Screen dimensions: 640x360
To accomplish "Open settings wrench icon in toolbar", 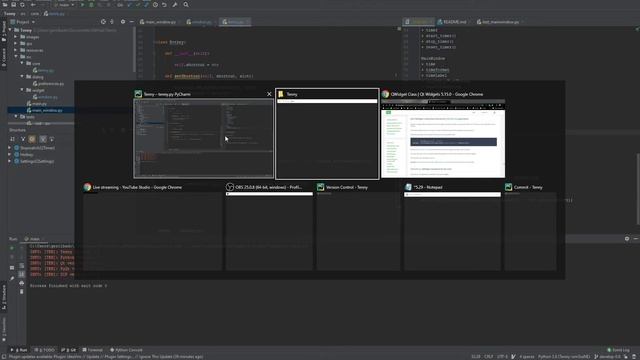I will [175, 4].
